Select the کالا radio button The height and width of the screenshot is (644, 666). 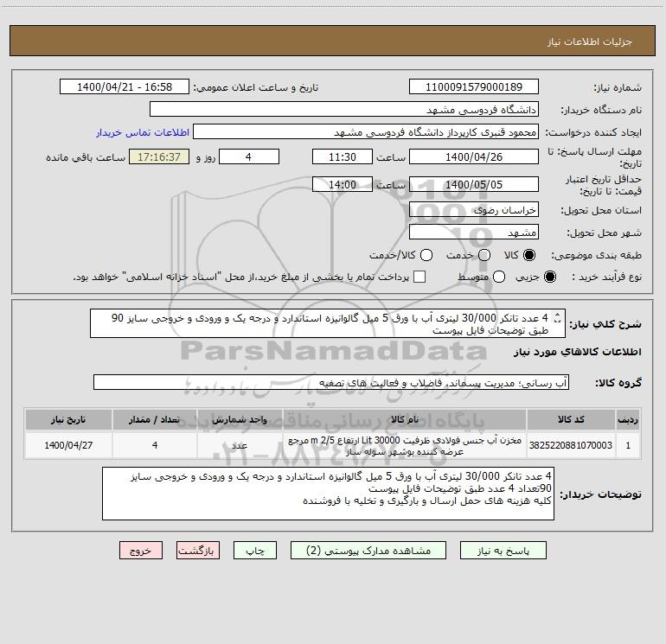528,255
